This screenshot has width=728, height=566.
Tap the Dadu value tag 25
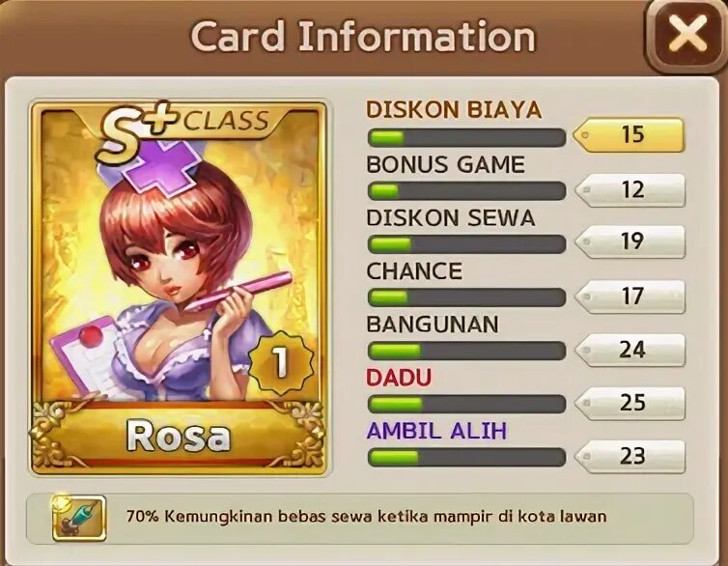coord(630,403)
